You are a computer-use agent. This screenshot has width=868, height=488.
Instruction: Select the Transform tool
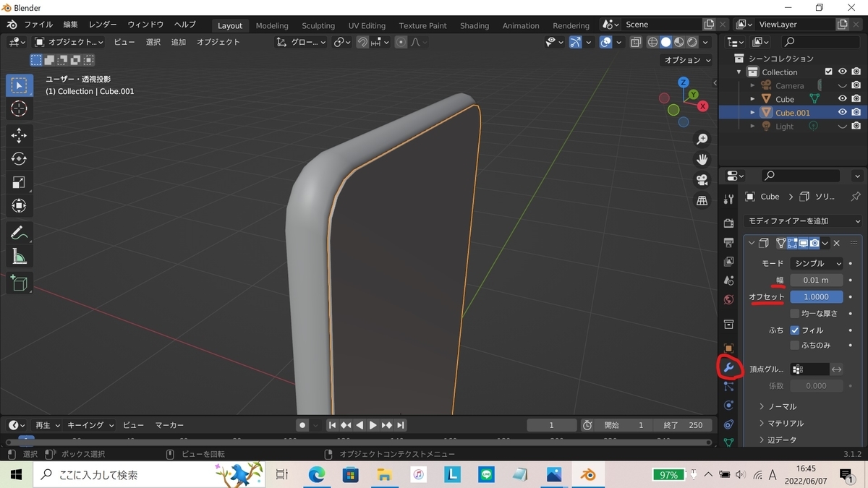20,206
